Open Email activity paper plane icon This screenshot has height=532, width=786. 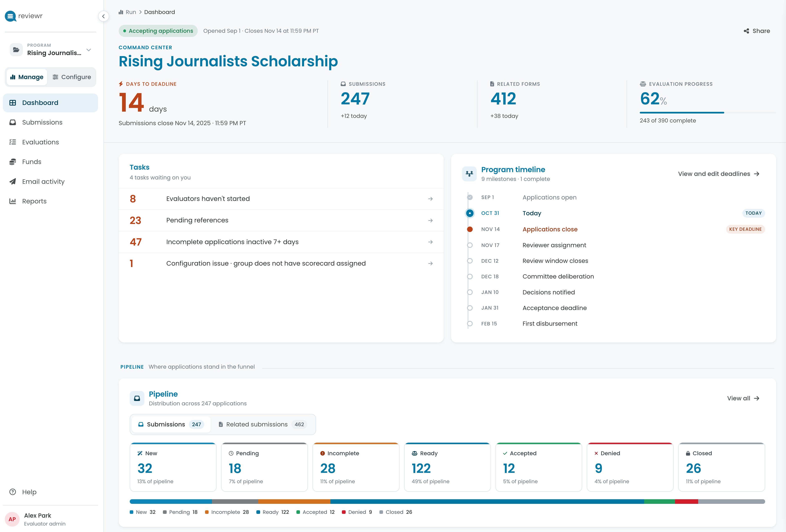pyautogui.click(x=13, y=182)
